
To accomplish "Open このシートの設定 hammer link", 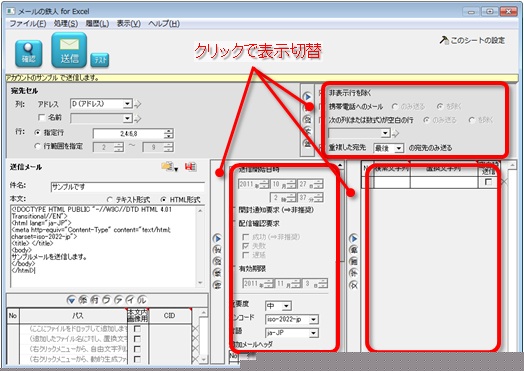I will (472, 40).
